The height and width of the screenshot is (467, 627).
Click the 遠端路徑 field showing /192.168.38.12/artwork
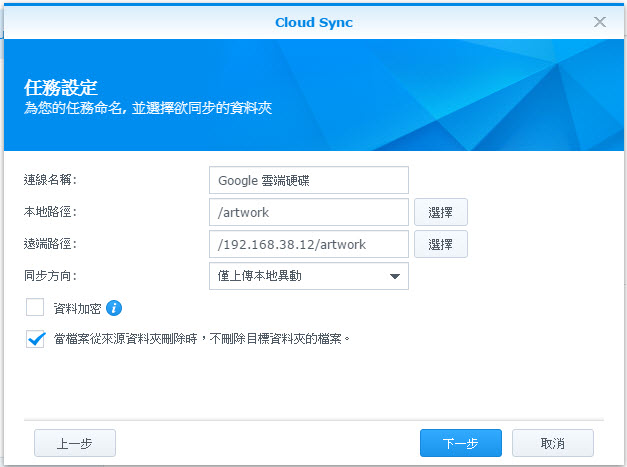310,244
